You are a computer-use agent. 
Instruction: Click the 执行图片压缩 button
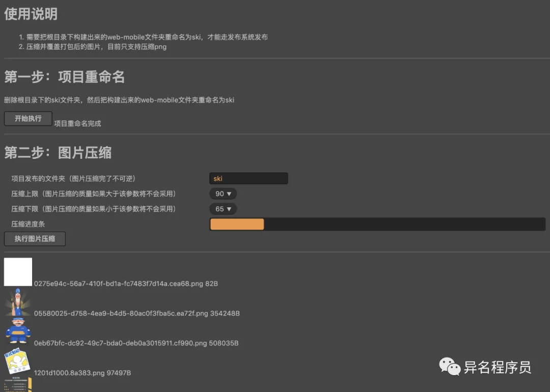click(x=35, y=238)
